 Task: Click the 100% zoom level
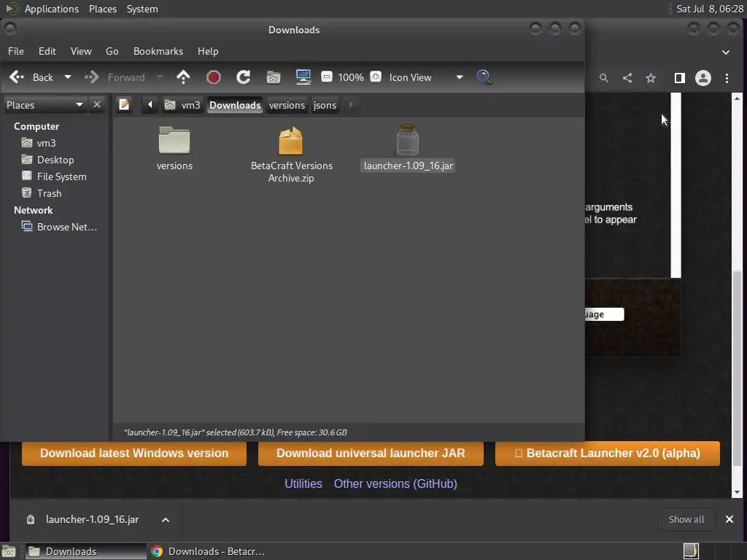pyautogui.click(x=351, y=77)
